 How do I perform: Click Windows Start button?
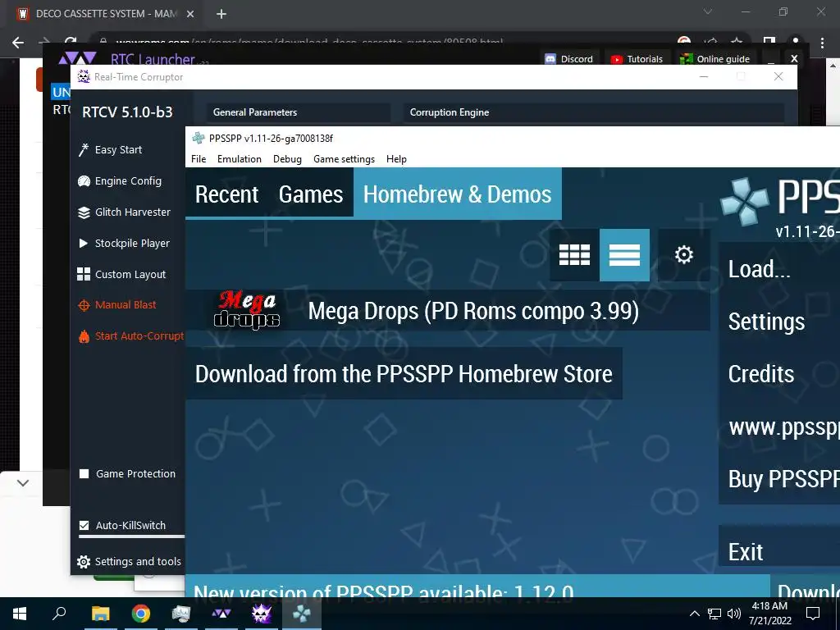20,614
